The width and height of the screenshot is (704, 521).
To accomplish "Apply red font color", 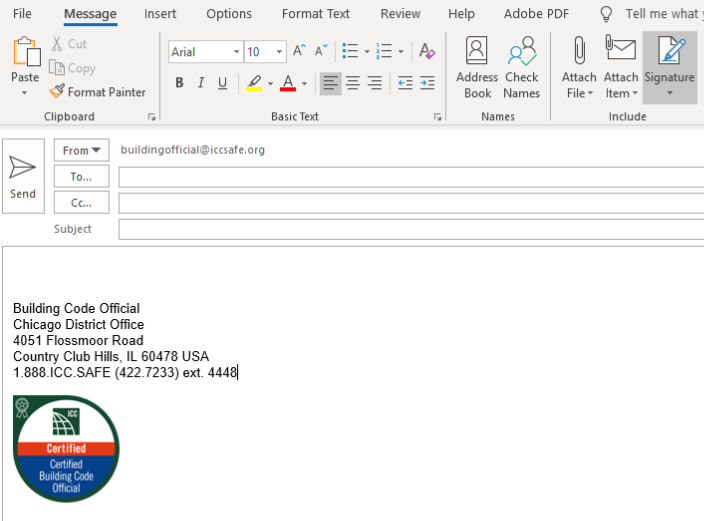I will [288, 83].
